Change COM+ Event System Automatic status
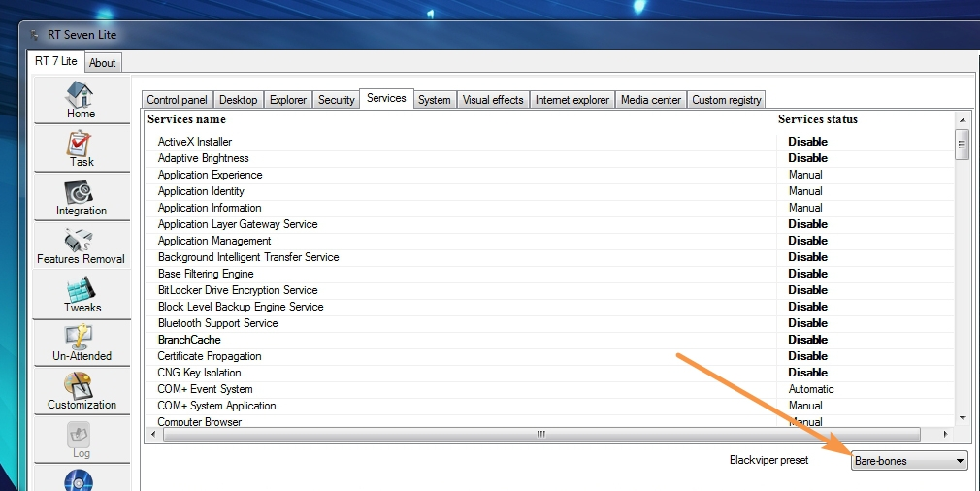The width and height of the screenshot is (980, 491). pyautogui.click(x=810, y=389)
